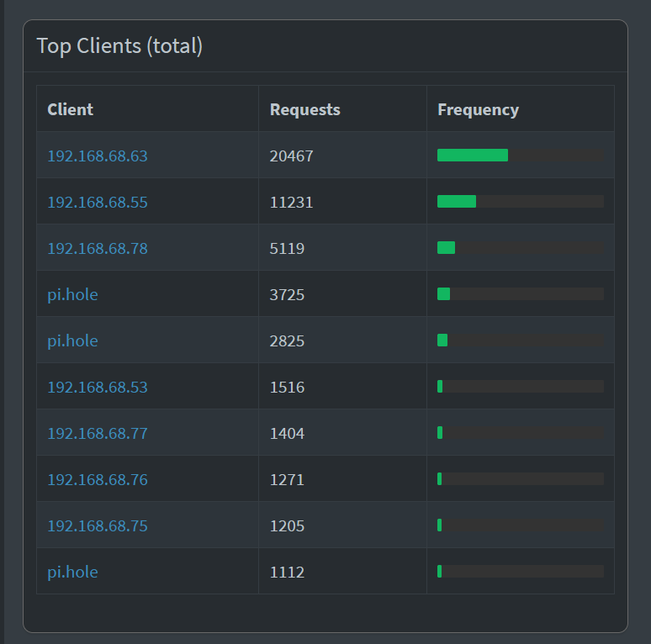This screenshot has width=651, height=644.
Task: Select the 11231 requests value
Action: pos(292,202)
